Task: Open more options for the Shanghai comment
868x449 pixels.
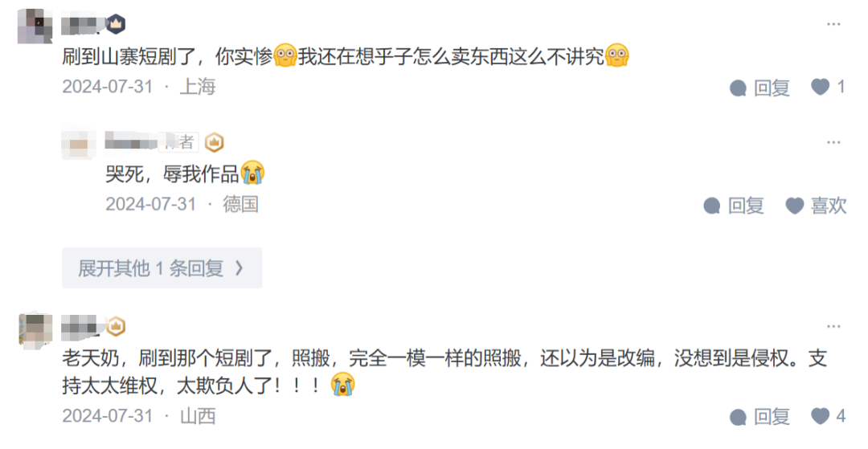Action: [x=833, y=24]
